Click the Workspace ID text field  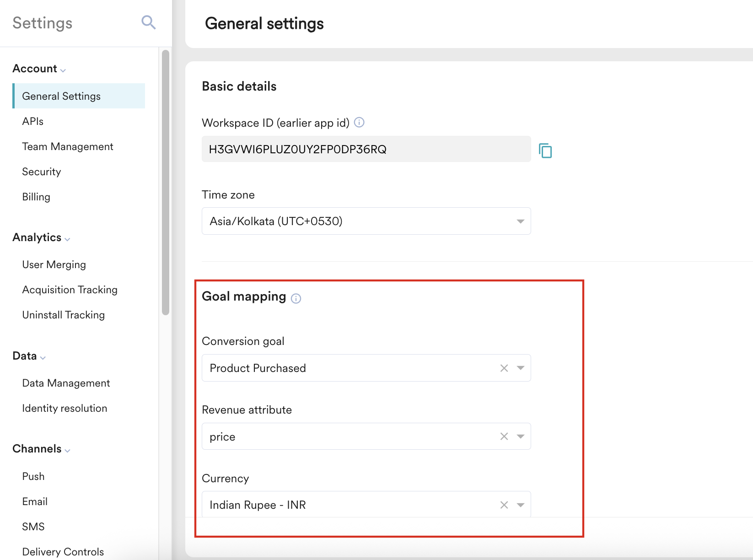pyautogui.click(x=366, y=149)
